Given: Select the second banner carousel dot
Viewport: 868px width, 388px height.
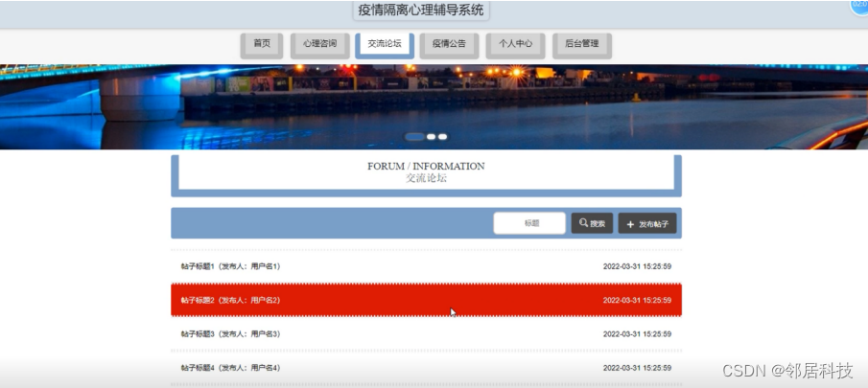Looking at the screenshot, I should [432, 136].
